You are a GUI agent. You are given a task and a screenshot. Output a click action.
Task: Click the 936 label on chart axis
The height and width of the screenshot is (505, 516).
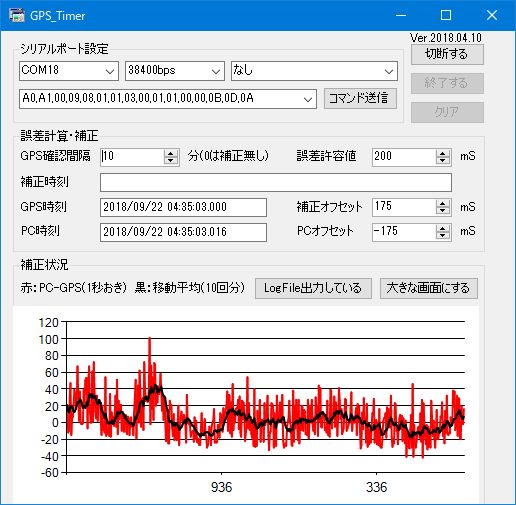click(x=222, y=488)
